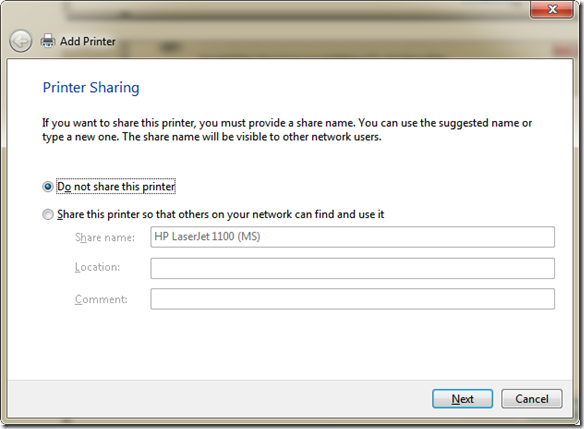Proceed with the Next button
The width and height of the screenshot is (584, 429).
[462, 399]
